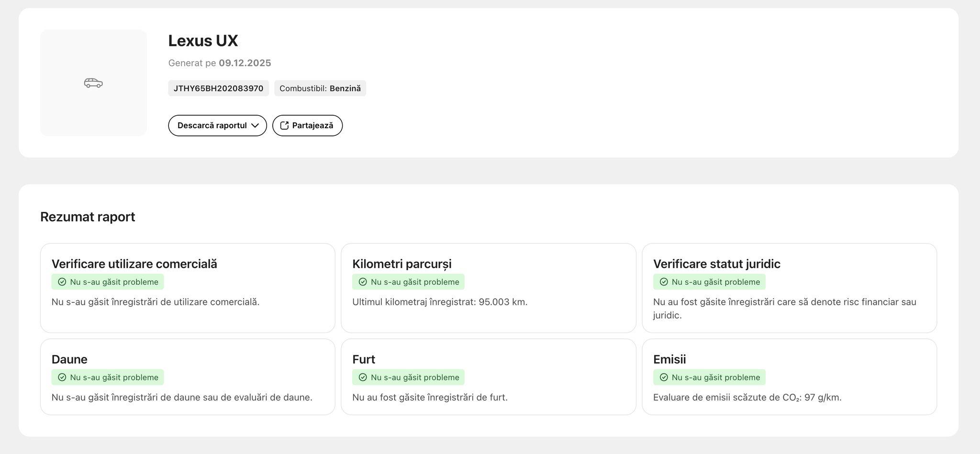
Task: Click the Furt card heading
Action: tap(364, 359)
